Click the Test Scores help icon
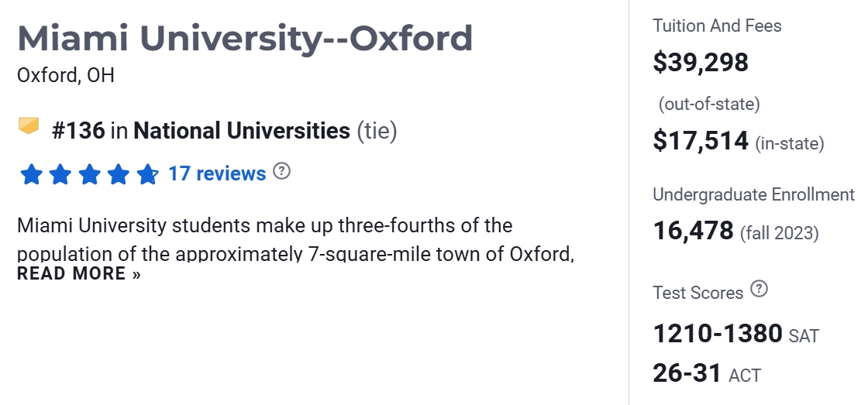 [759, 290]
